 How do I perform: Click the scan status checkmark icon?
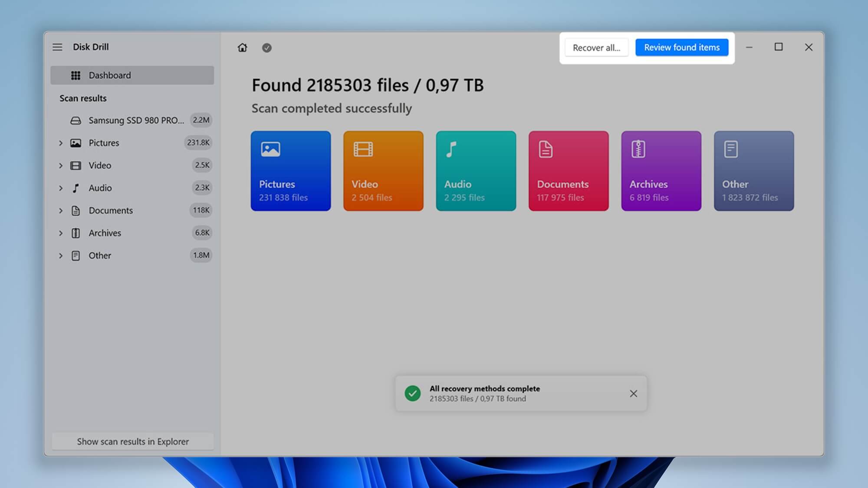coord(267,48)
